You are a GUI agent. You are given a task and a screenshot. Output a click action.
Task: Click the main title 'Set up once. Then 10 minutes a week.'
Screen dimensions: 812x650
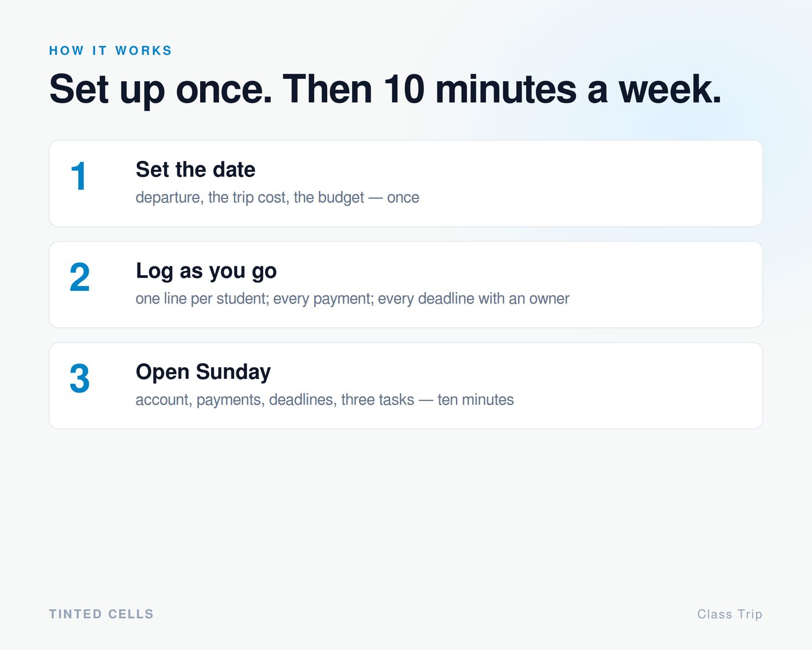[385, 89]
